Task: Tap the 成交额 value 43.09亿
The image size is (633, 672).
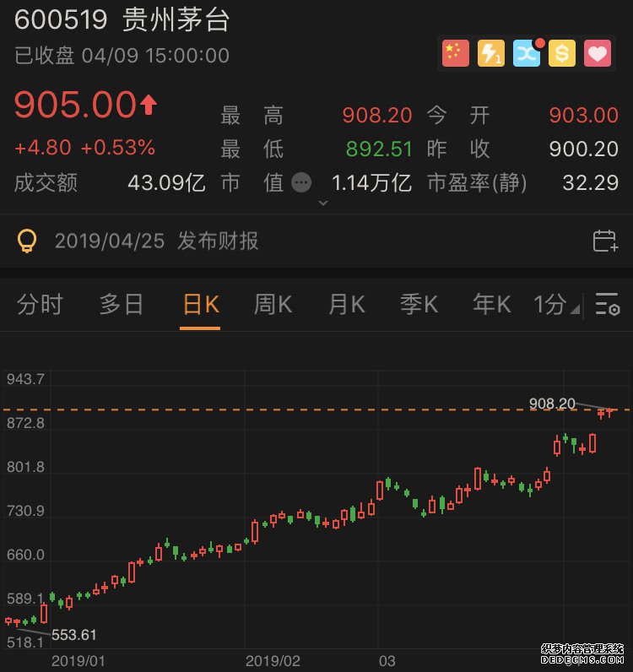Action: [x=167, y=183]
